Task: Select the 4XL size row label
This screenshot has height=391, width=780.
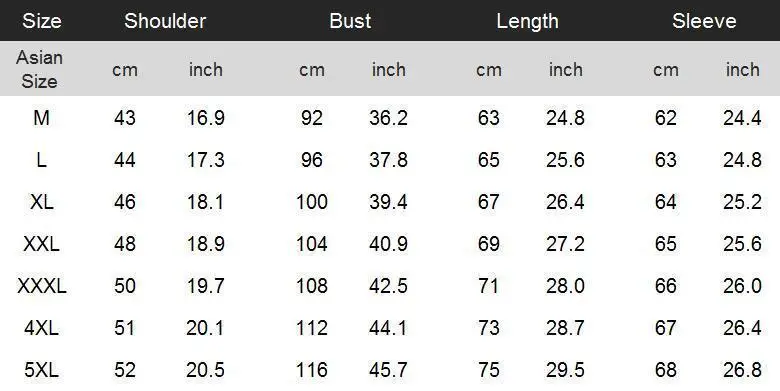Action: 41,328
